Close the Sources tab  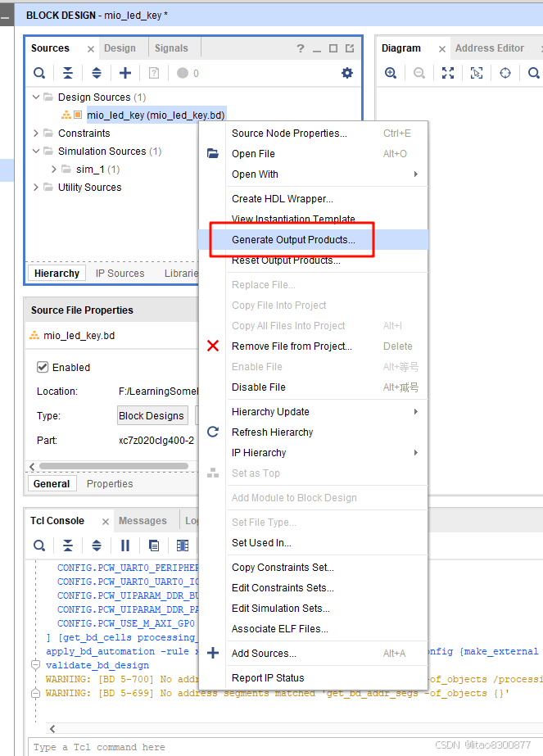coord(91,49)
